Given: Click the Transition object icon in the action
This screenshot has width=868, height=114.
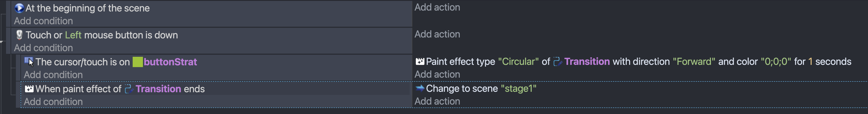Looking at the screenshot, I should click(x=558, y=61).
